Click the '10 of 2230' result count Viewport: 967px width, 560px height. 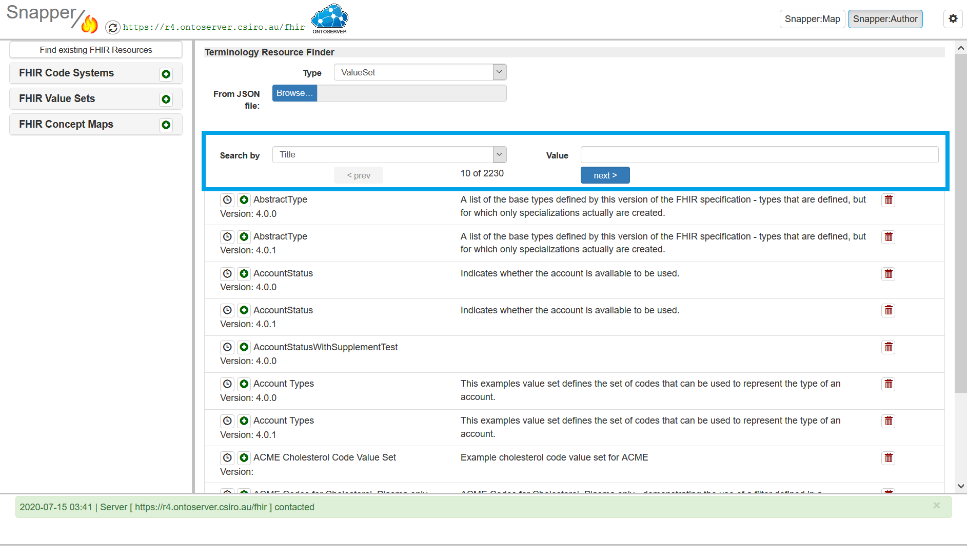[x=482, y=173]
